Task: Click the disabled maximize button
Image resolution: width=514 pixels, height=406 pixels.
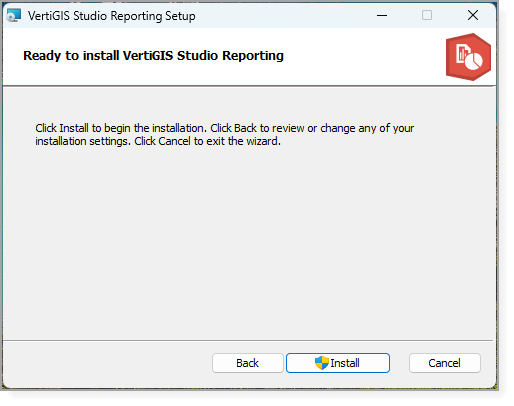Action: (x=427, y=15)
